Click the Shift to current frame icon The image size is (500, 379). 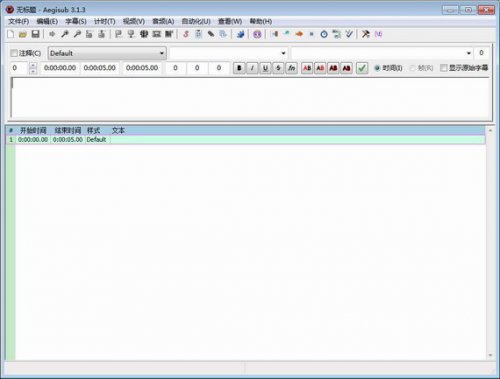169,34
